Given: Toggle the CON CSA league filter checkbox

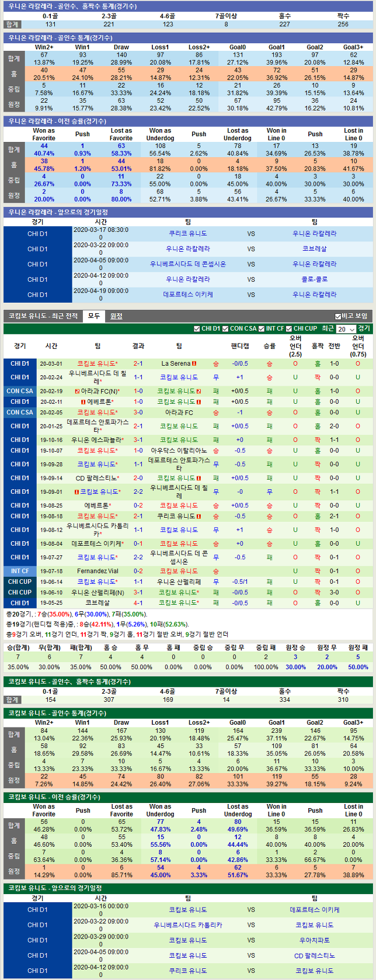Looking at the screenshot, I should tap(225, 329).
